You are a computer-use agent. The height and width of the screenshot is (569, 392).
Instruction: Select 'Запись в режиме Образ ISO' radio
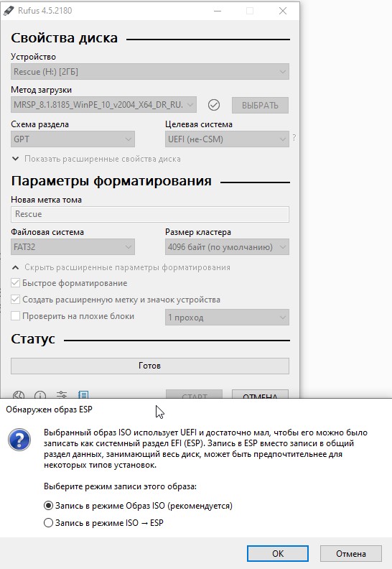(48, 506)
